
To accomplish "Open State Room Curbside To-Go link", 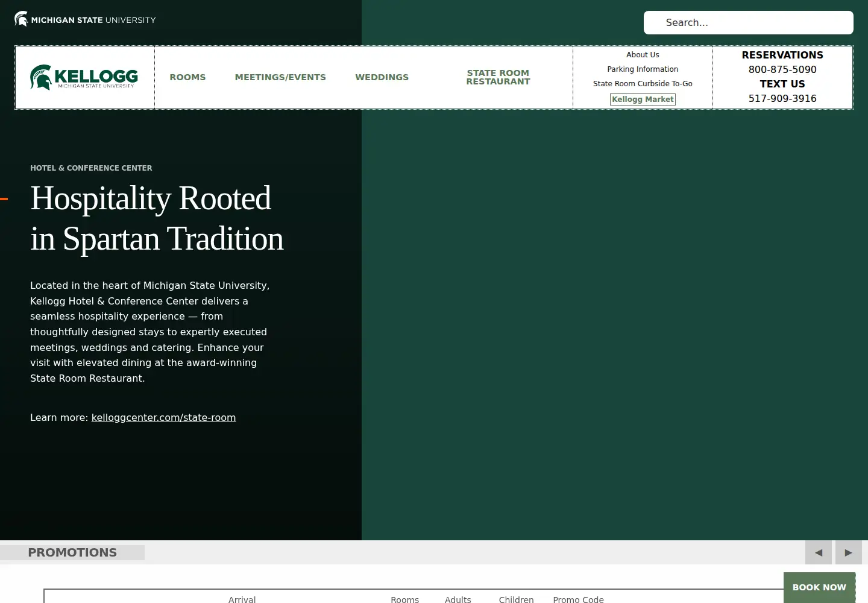I will [x=643, y=84].
